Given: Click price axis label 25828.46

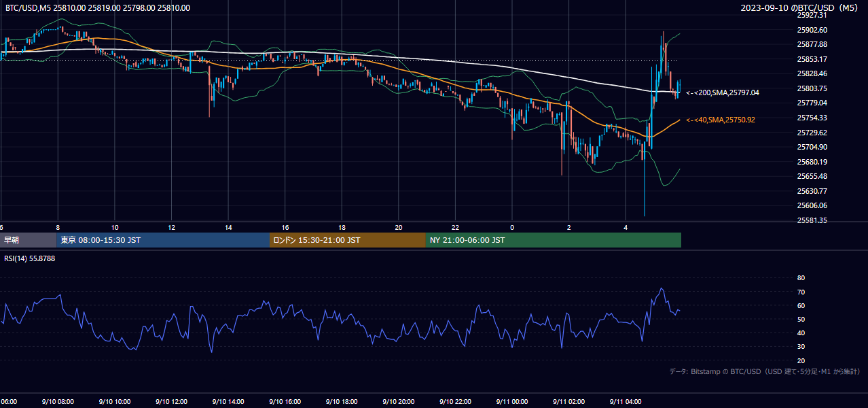Looking at the screenshot, I should [812, 73].
